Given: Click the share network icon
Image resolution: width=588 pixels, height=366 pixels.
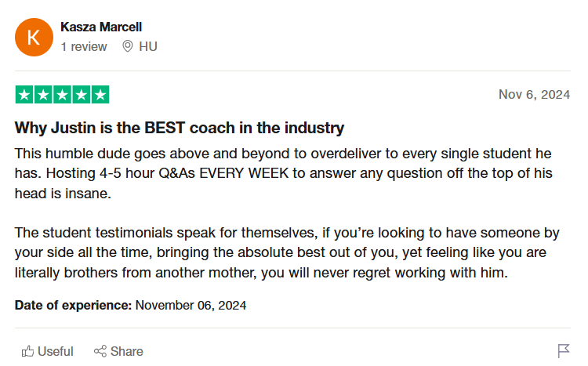Looking at the screenshot, I should click(x=100, y=351).
